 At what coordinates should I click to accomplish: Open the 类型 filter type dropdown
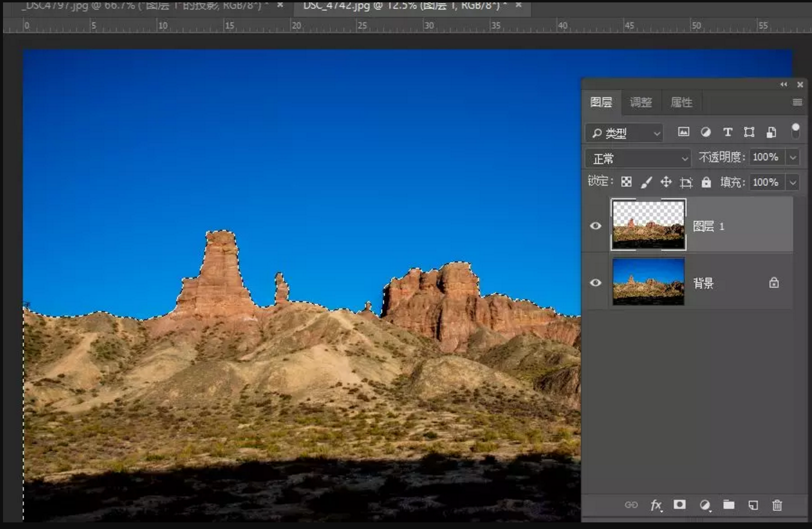point(624,133)
